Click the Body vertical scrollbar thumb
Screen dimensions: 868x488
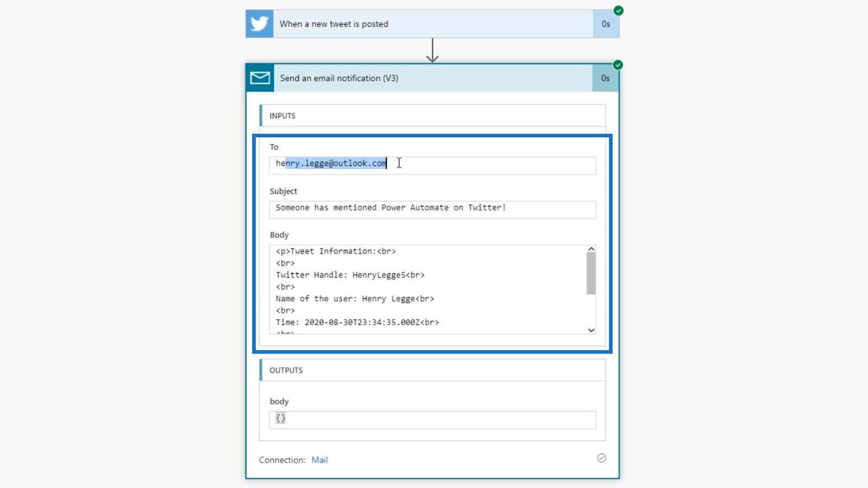coord(591,273)
